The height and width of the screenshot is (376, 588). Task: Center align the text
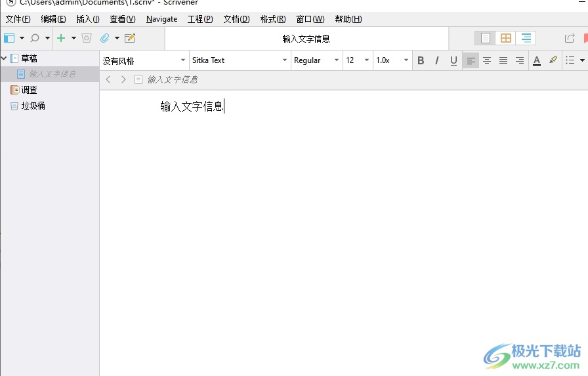tap(487, 60)
